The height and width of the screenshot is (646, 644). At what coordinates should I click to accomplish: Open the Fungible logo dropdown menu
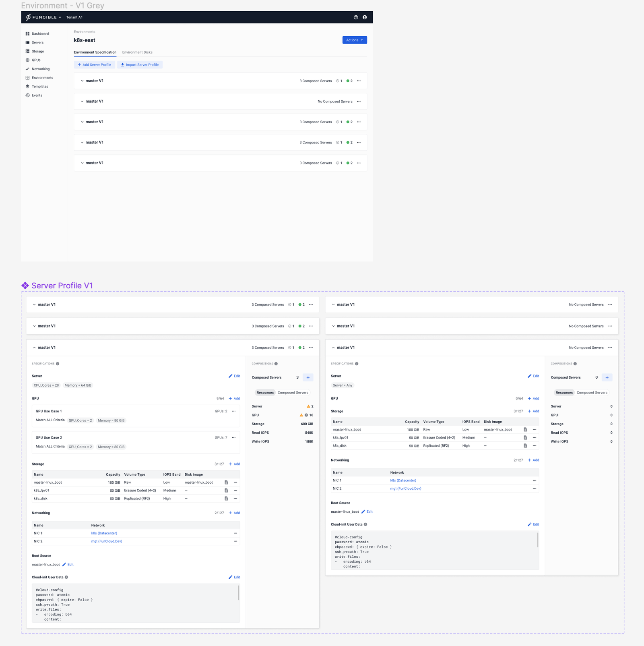coord(44,17)
